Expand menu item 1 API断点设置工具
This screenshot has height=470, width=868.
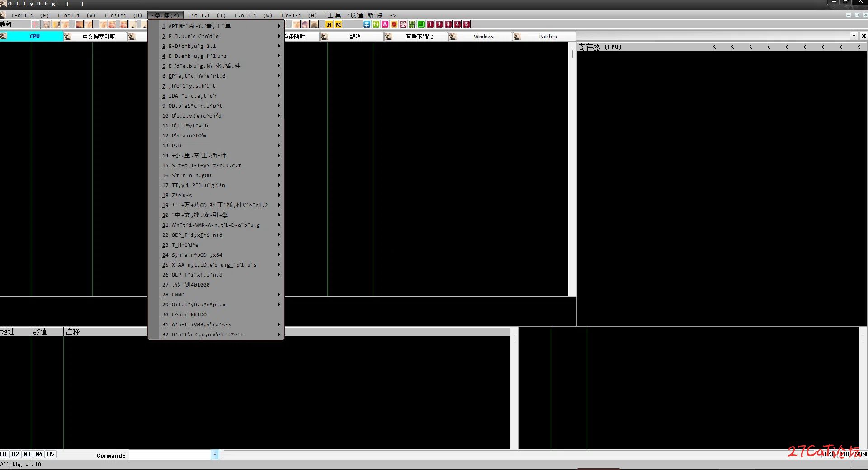(216, 26)
